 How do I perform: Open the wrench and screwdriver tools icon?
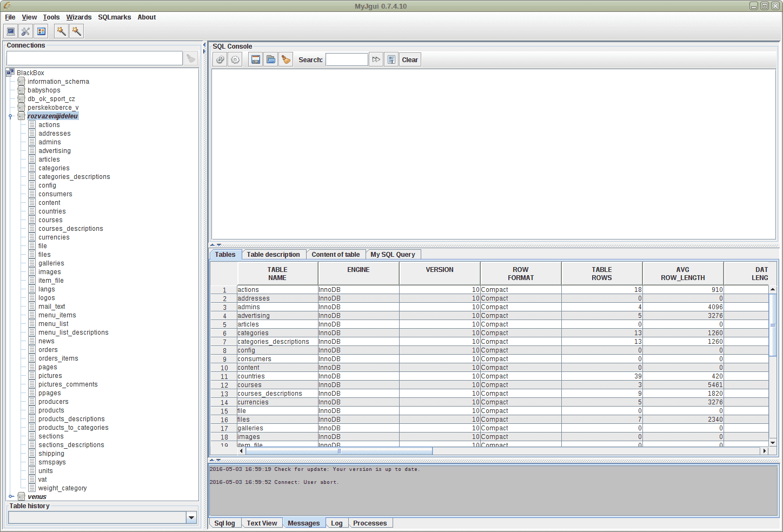(26, 31)
